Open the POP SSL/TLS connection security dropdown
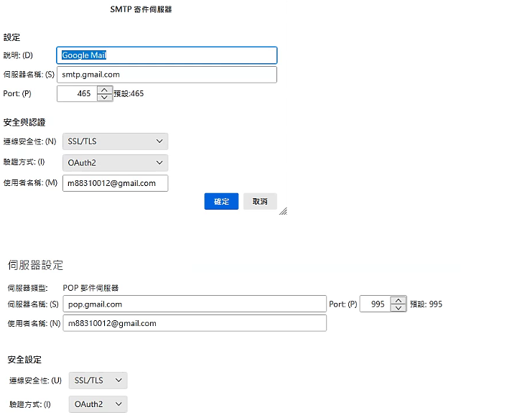 98,381
